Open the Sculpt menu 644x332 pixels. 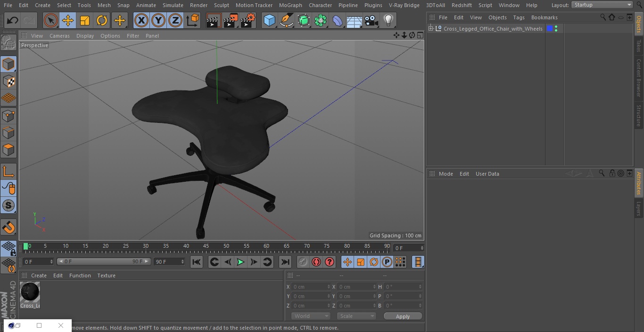[x=221, y=5]
